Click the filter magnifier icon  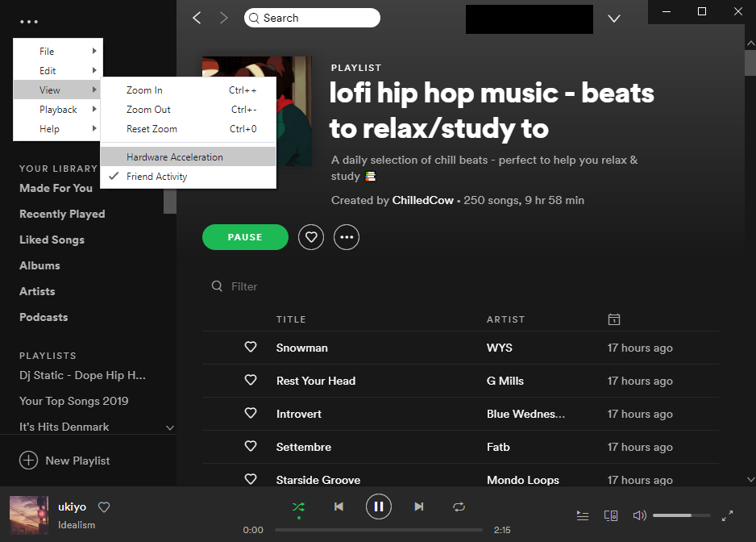217,286
